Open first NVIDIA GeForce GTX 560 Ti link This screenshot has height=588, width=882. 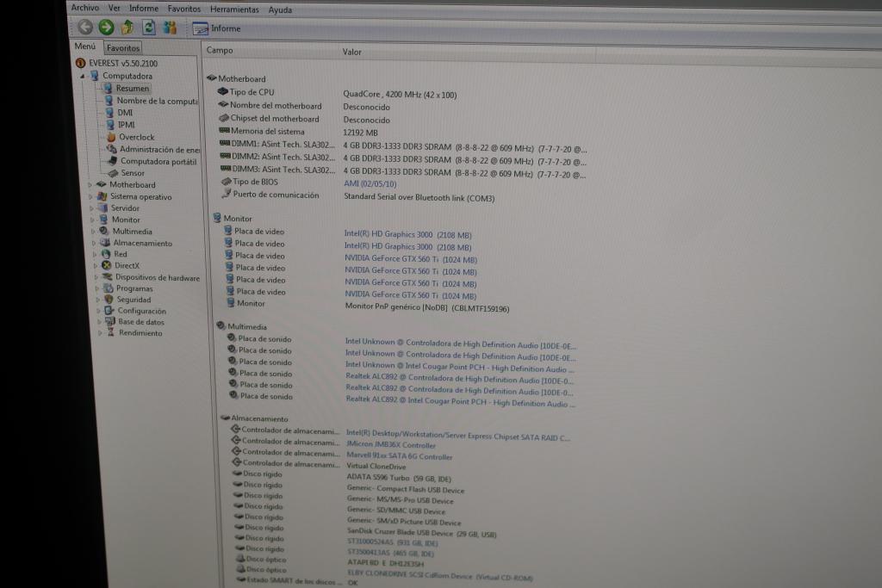(411, 259)
